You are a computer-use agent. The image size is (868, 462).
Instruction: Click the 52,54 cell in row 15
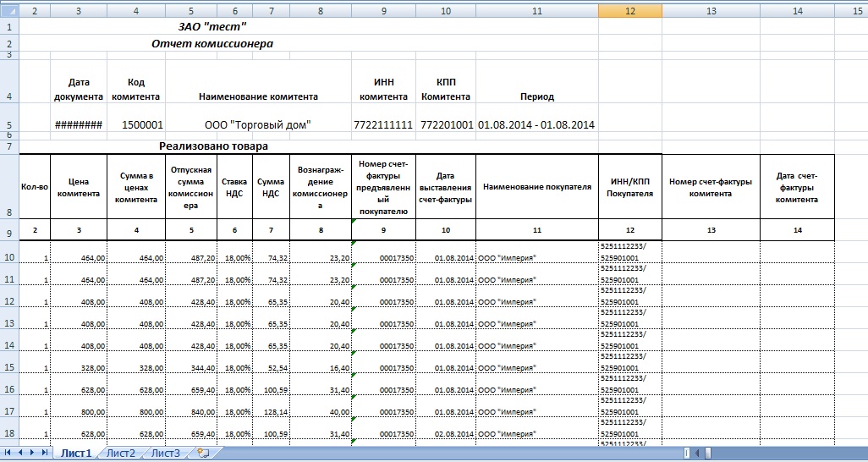271,362
